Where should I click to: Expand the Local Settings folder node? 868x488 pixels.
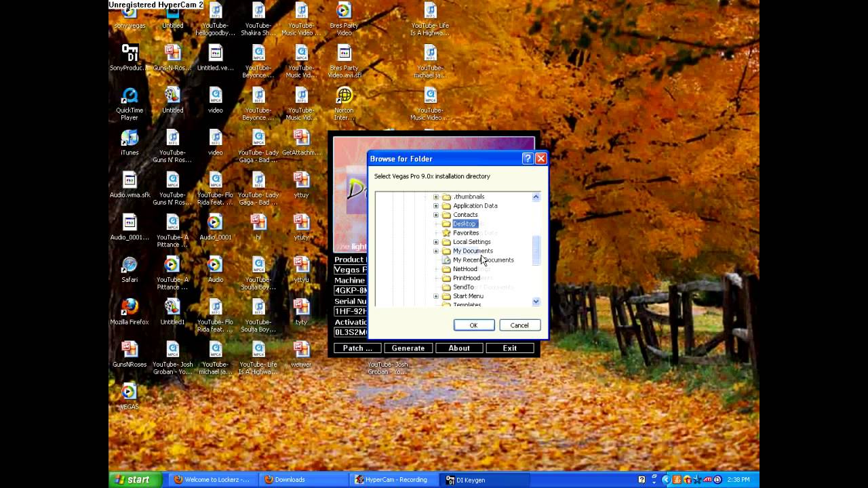(x=436, y=242)
